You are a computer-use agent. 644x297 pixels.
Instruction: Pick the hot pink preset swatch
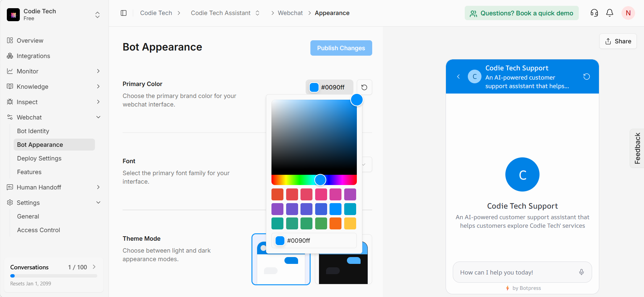(321, 195)
